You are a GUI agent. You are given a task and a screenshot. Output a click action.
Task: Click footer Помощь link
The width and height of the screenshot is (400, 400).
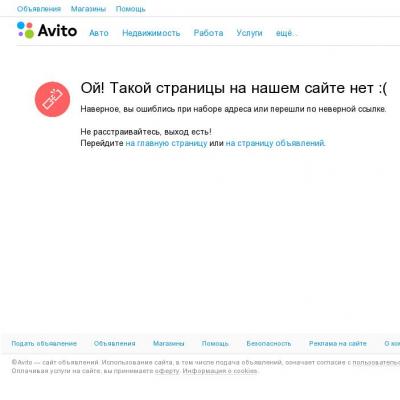pyautogui.click(x=215, y=343)
